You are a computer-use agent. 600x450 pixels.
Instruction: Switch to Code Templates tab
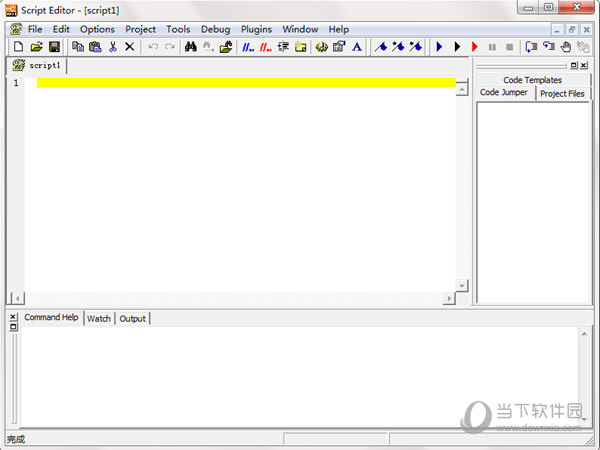point(532,80)
